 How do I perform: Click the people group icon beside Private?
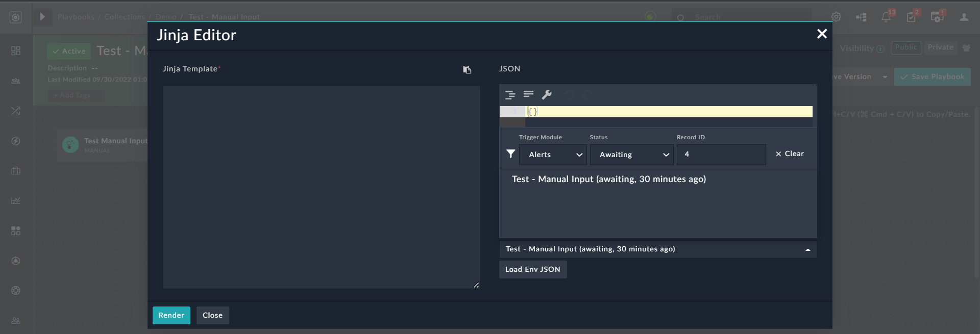(x=966, y=47)
